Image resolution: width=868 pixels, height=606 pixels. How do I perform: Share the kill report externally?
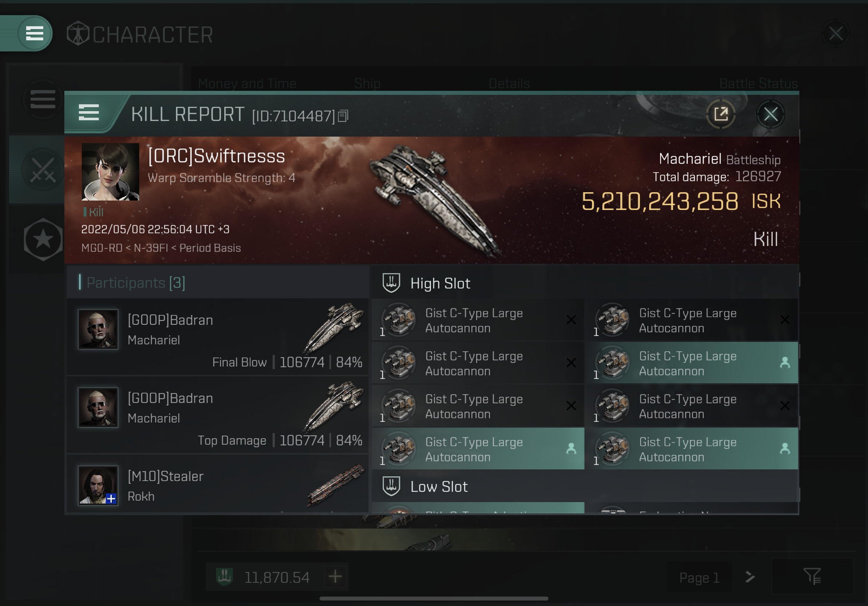click(720, 114)
